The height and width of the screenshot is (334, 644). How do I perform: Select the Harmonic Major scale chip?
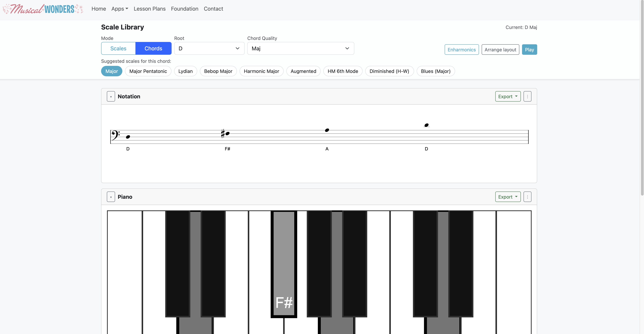pos(261,71)
